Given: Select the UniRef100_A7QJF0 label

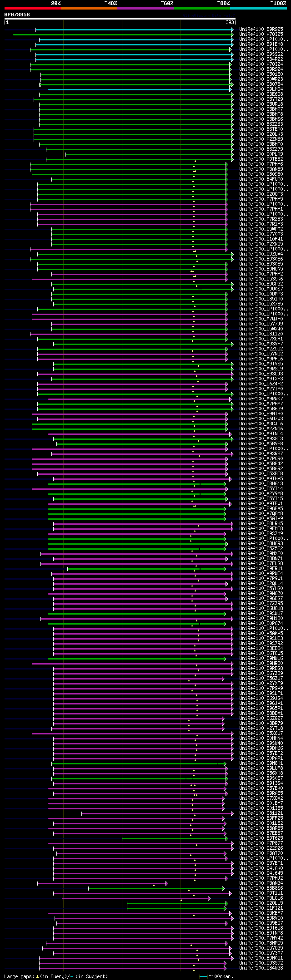Looking at the screenshot, I should click(x=261, y=319).
